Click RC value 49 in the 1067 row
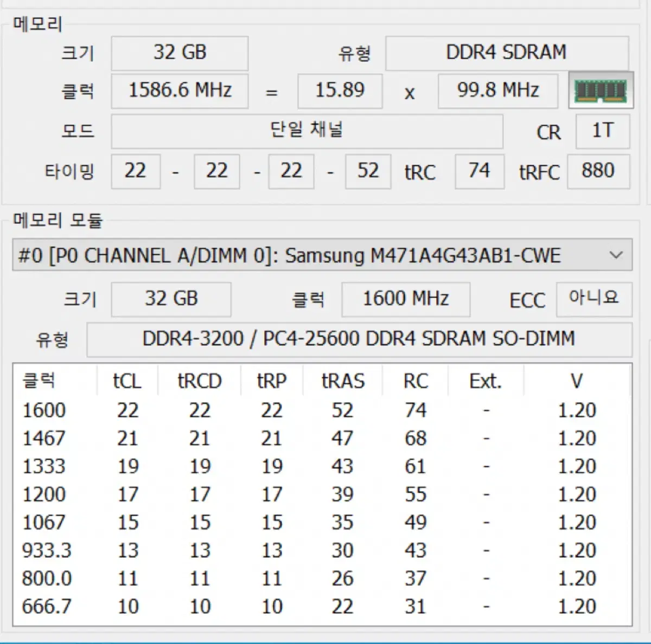This screenshot has width=651, height=644. [416, 523]
